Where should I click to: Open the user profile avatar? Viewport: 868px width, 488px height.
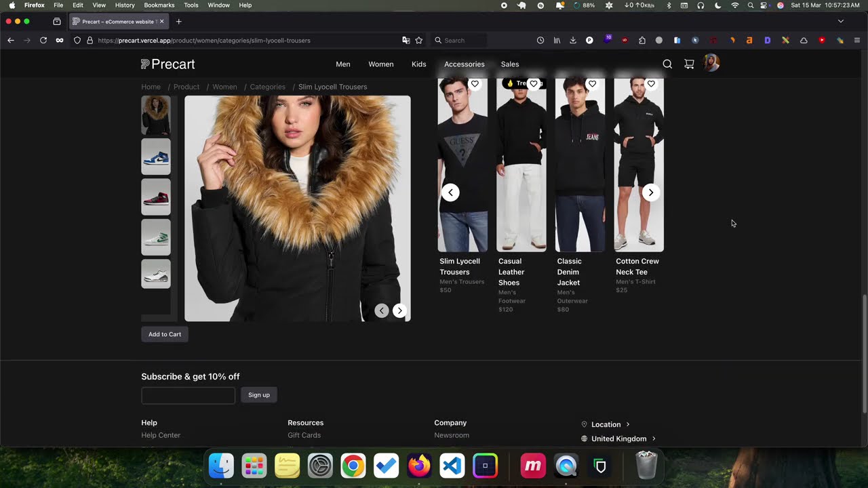[711, 63]
